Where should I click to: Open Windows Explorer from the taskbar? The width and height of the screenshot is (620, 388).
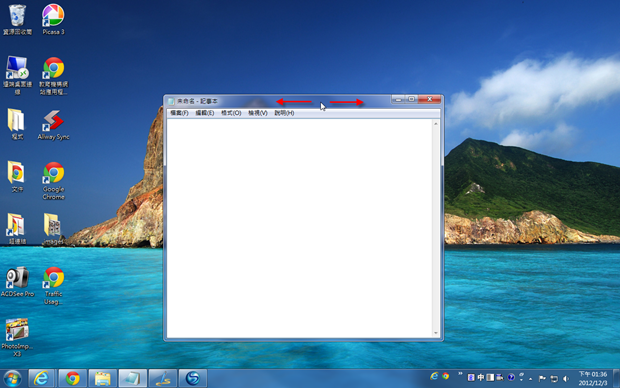click(102, 379)
